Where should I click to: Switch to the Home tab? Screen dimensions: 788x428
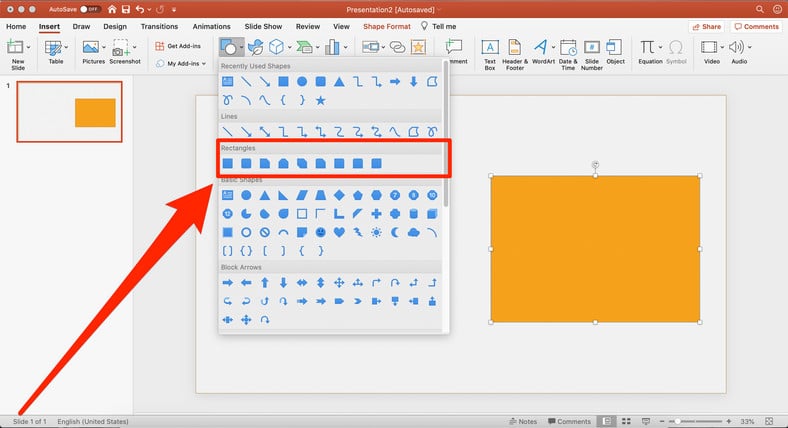16,26
